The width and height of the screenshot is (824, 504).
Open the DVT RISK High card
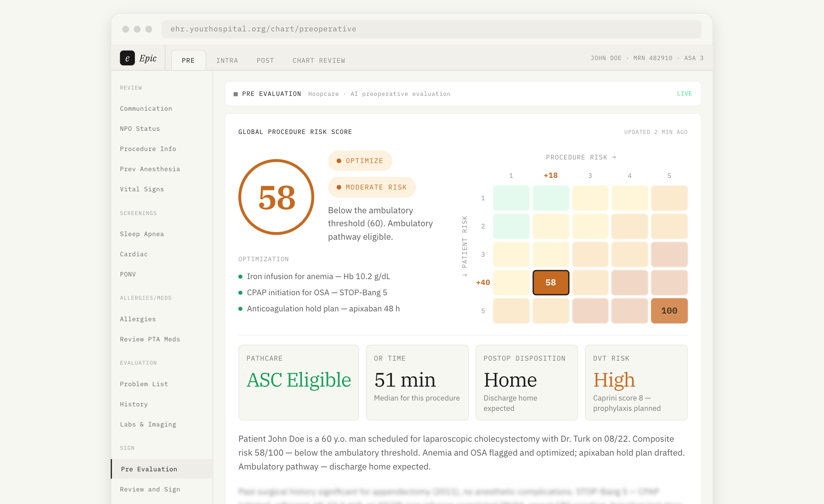(x=636, y=383)
